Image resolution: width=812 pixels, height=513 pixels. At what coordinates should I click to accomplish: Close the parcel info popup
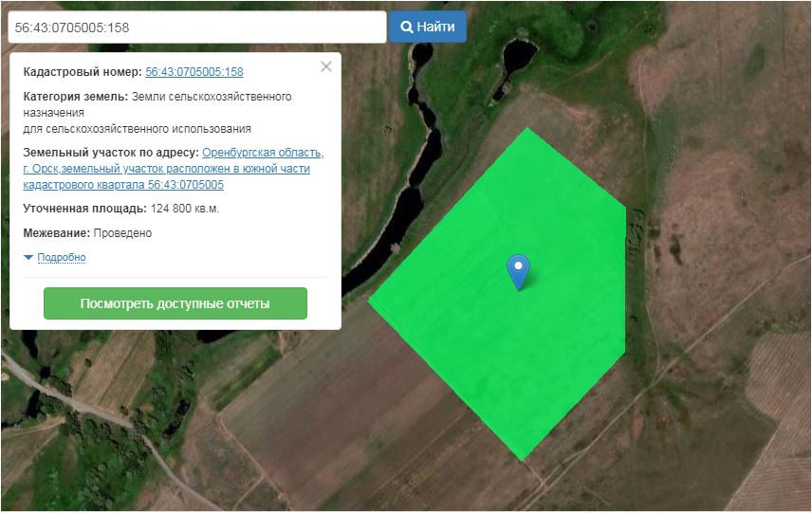pyautogui.click(x=326, y=66)
